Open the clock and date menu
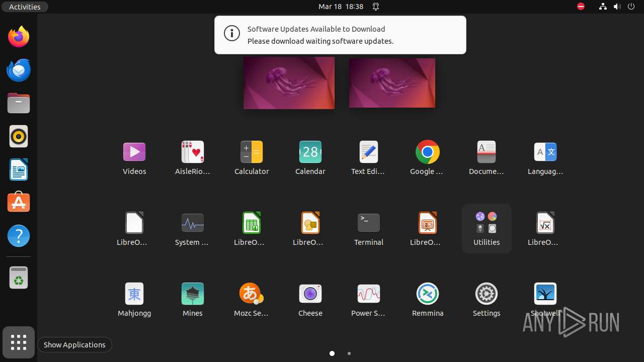This screenshot has height=362, width=644. 341,7
